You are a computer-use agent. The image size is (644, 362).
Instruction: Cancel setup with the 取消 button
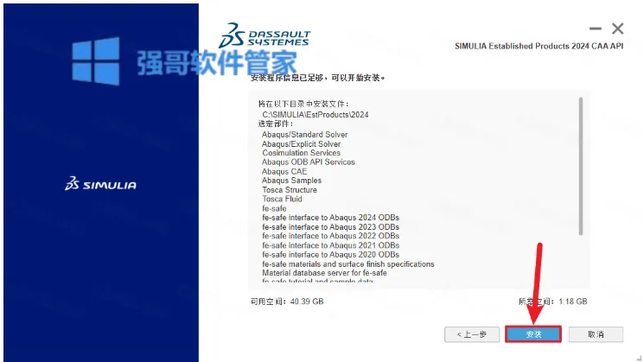point(596,334)
